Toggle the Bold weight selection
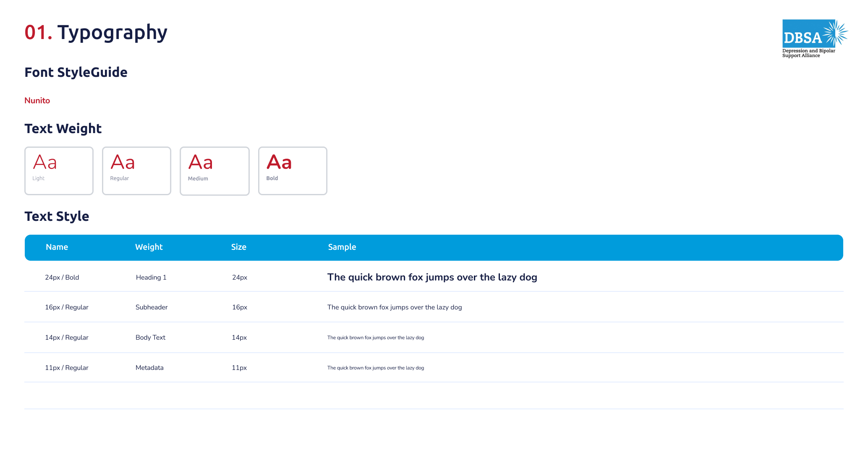 tap(293, 170)
